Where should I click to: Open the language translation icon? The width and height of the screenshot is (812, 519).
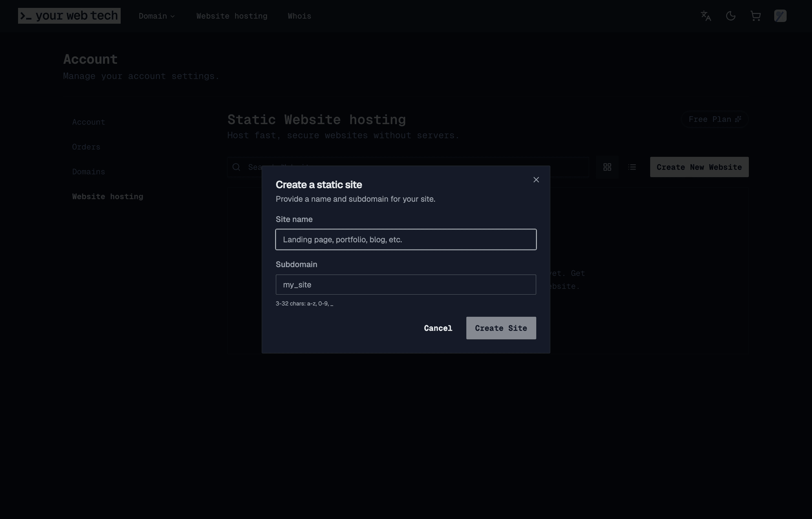click(x=706, y=16)
